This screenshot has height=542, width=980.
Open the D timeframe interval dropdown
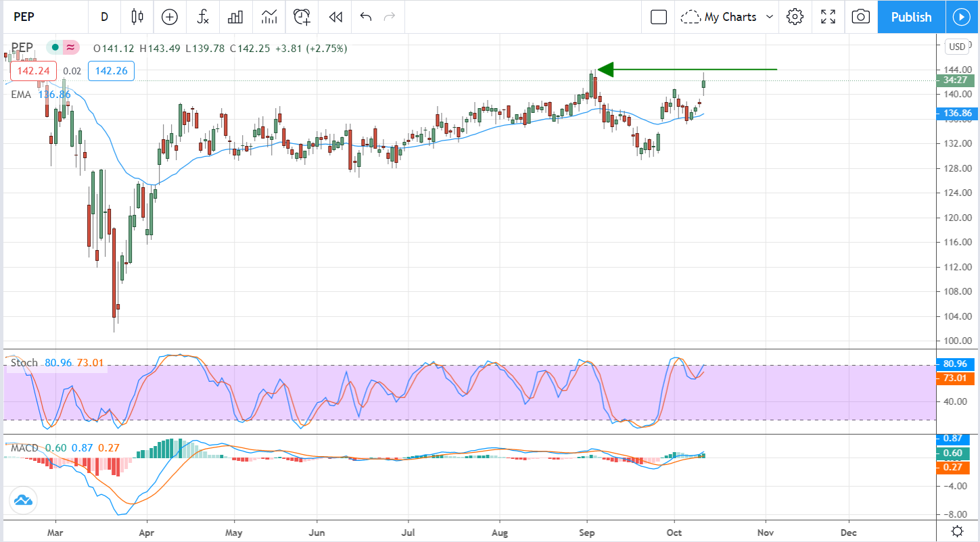pyautogui.click(x=104, y=17)
